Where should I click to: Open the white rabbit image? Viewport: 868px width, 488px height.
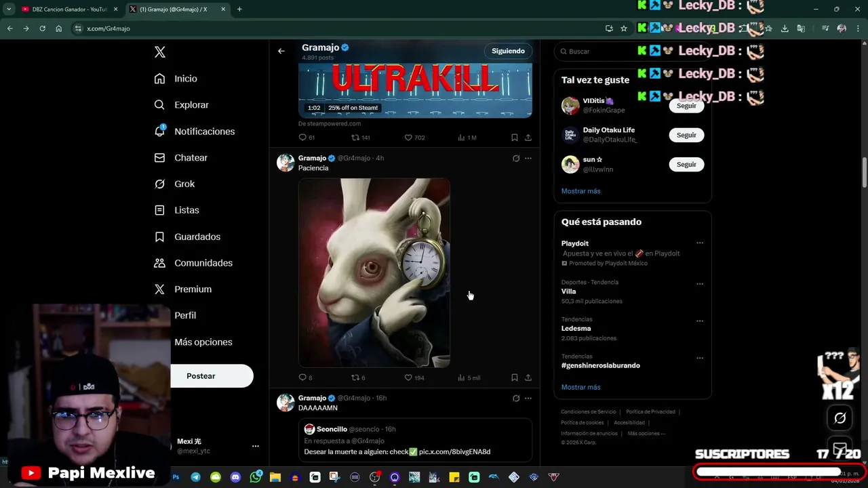(374, 272)
